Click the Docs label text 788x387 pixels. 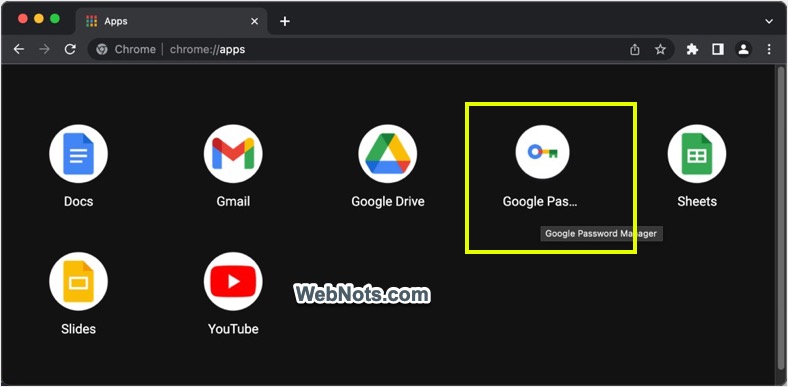(x=78, y=202)
